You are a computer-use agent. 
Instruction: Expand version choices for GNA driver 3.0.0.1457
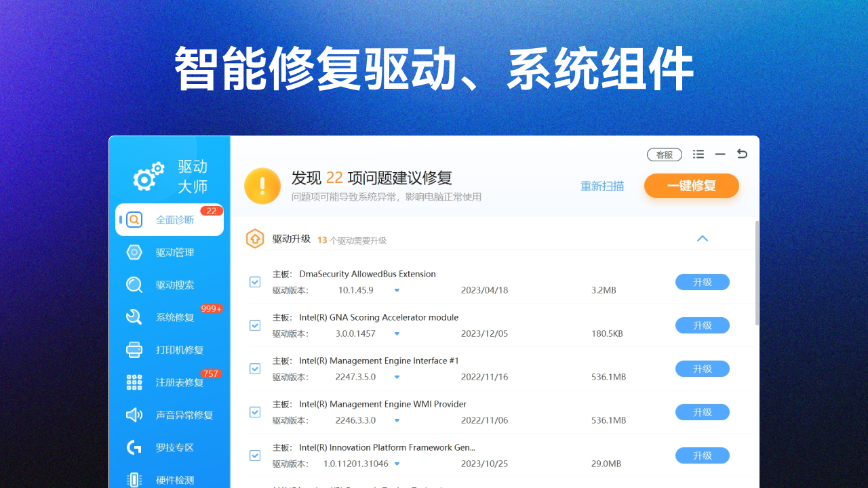point(396,333)
